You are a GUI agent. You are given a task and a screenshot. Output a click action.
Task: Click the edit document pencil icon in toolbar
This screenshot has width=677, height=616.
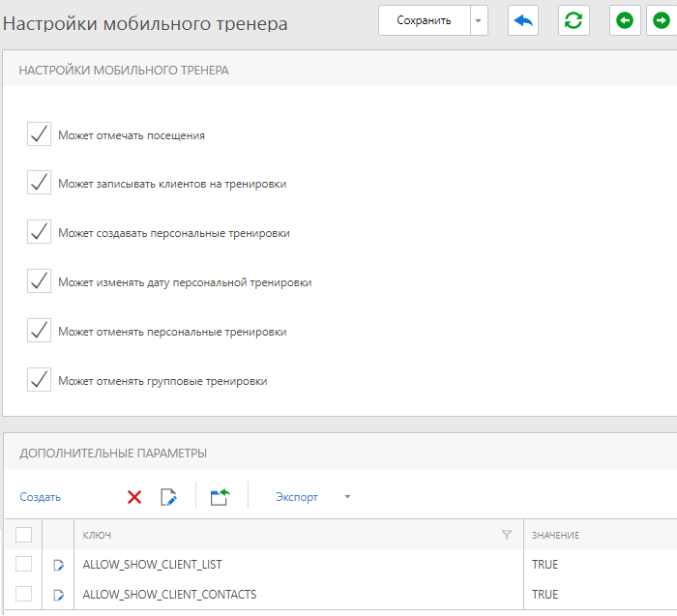coord(168,497)
